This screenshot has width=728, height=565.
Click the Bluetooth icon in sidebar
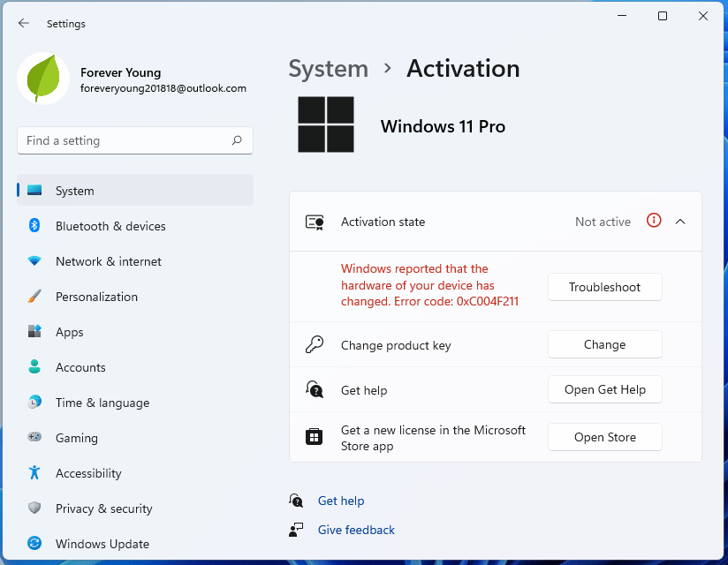click(x=34, y=225)
